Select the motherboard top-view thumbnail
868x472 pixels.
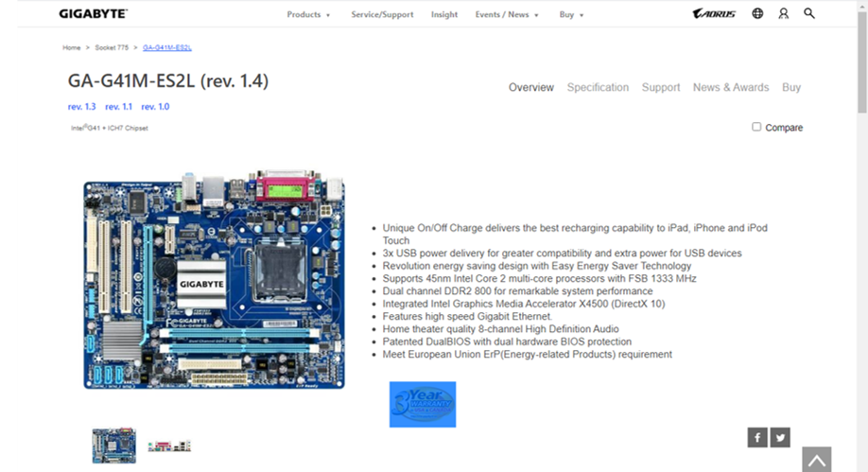point(114,446)
